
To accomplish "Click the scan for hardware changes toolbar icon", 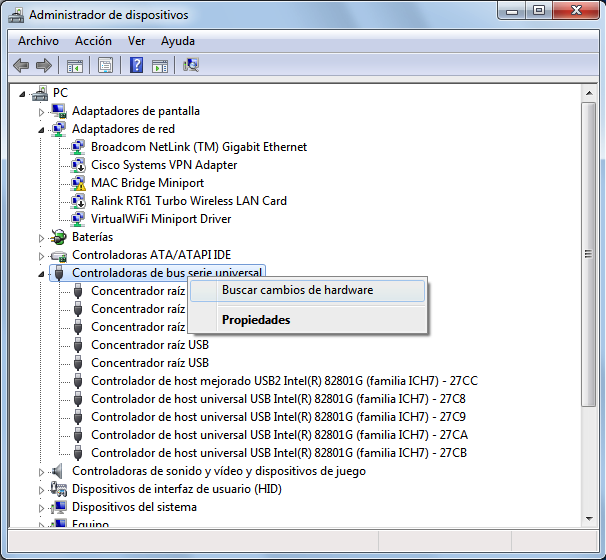I will [190, 66].
